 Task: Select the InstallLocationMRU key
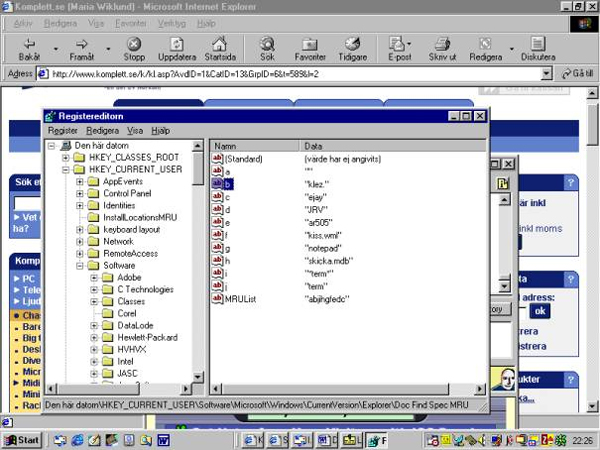pos(140,217)
